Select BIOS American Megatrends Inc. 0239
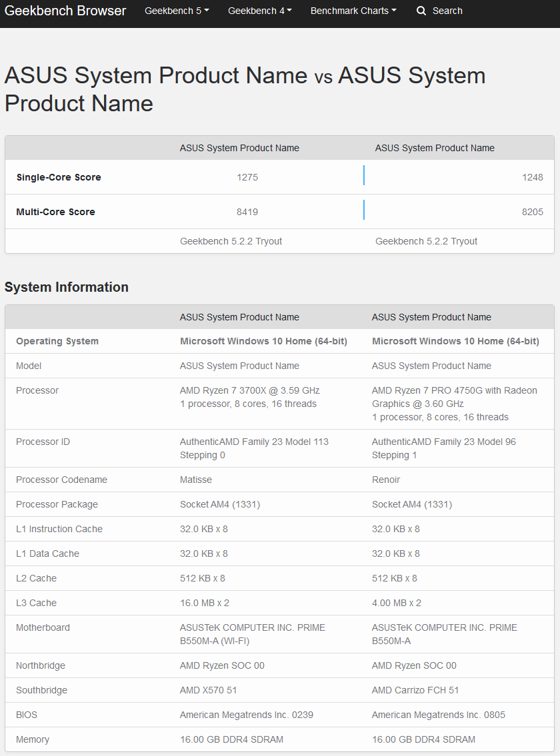The image size is (560, 756). tap(247, 715)
